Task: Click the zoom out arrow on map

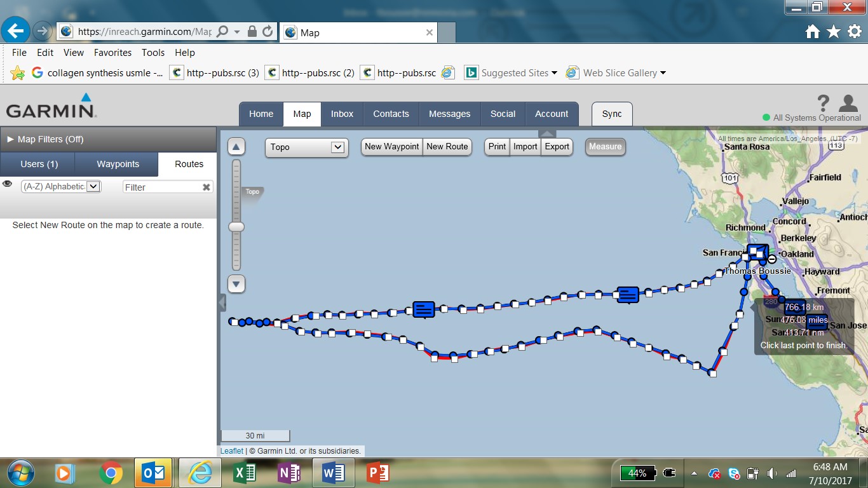Action: (236, 283)
